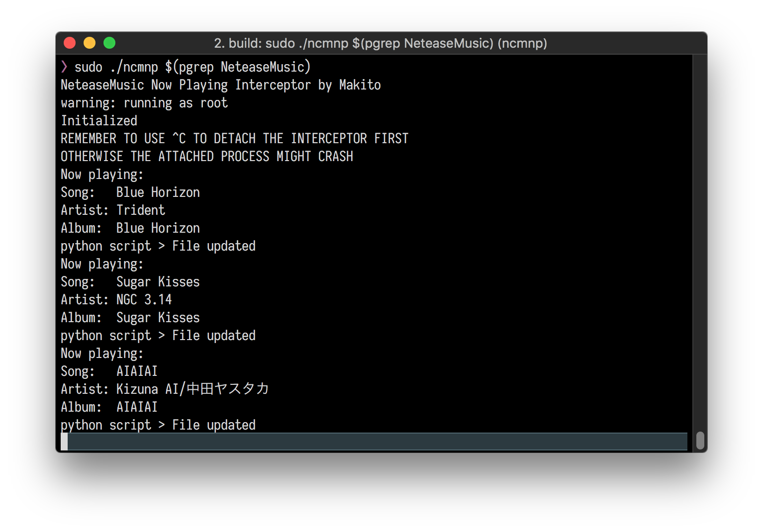The height and width of the screenshot is (532, 763).
Task: Click 'File updated' line just below 'Album: Blue Horizon'
Action: point(158,246)
